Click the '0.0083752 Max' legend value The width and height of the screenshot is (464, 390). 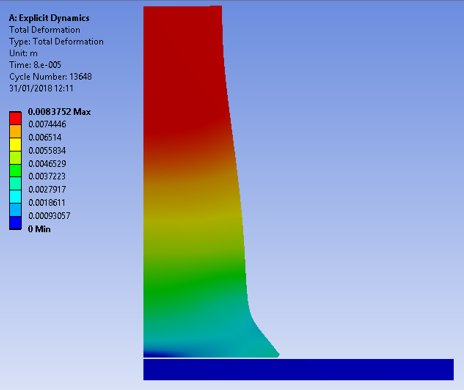pos(59,112)
